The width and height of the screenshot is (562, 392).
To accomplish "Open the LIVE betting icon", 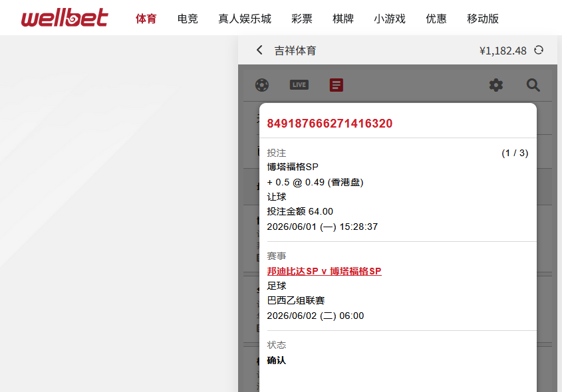I will [299, 85].
